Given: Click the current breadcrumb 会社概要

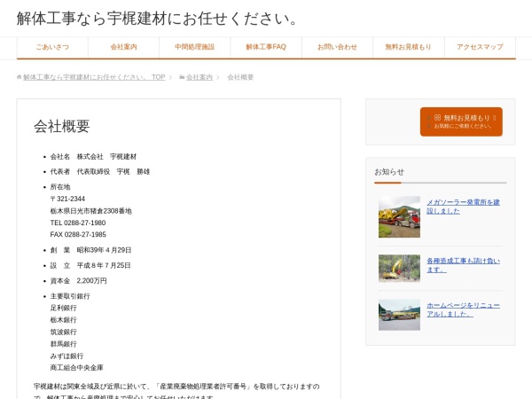Looking at the screenshot, I should coord(240,77).
